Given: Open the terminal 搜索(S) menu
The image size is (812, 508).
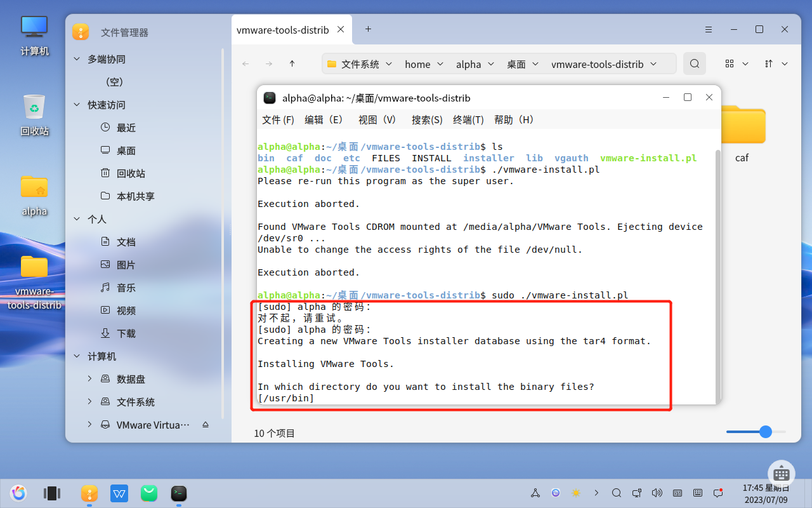Looking at the screenshot, I should 427,119.
